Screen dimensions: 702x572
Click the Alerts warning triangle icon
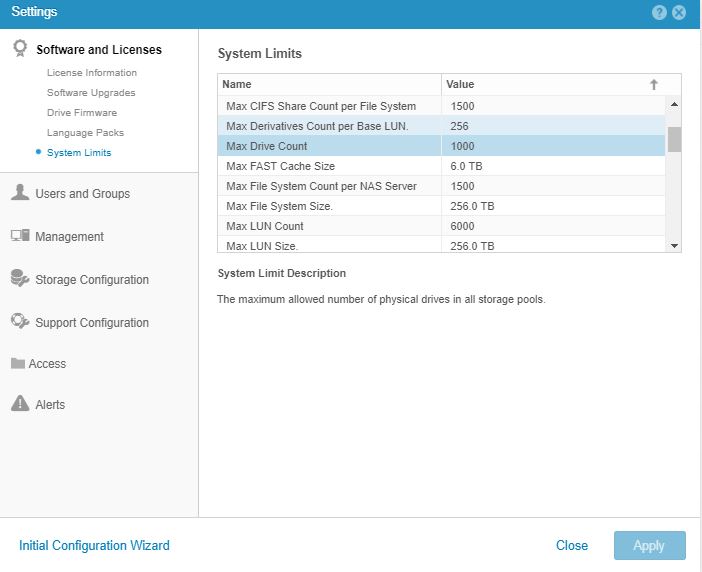[x=19, y=404]
